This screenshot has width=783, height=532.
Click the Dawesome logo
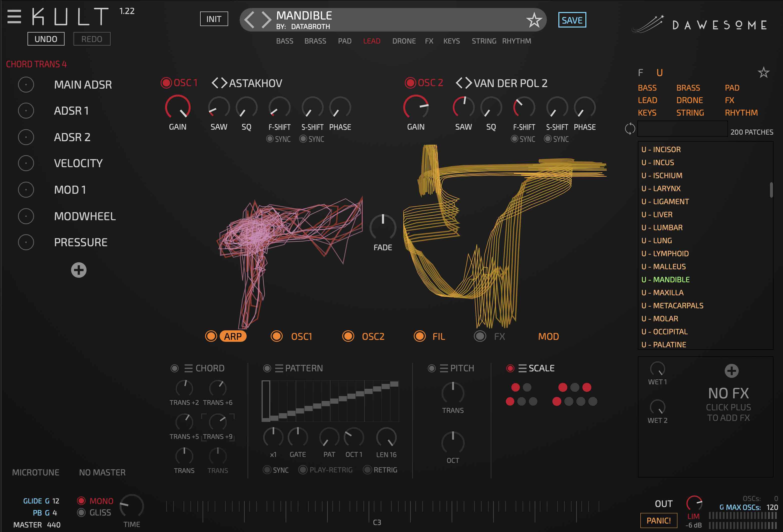[x=699, y=24]
